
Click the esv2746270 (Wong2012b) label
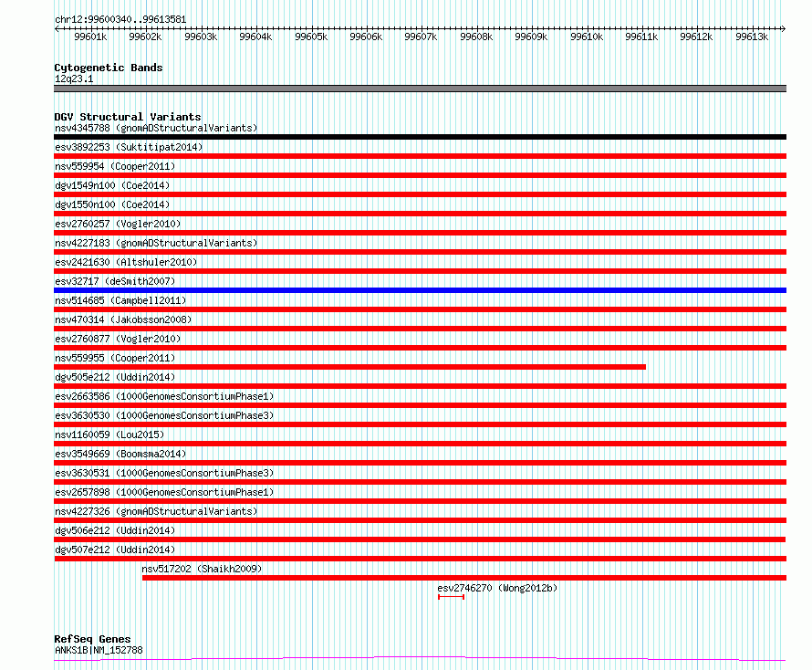coord(497,588)
